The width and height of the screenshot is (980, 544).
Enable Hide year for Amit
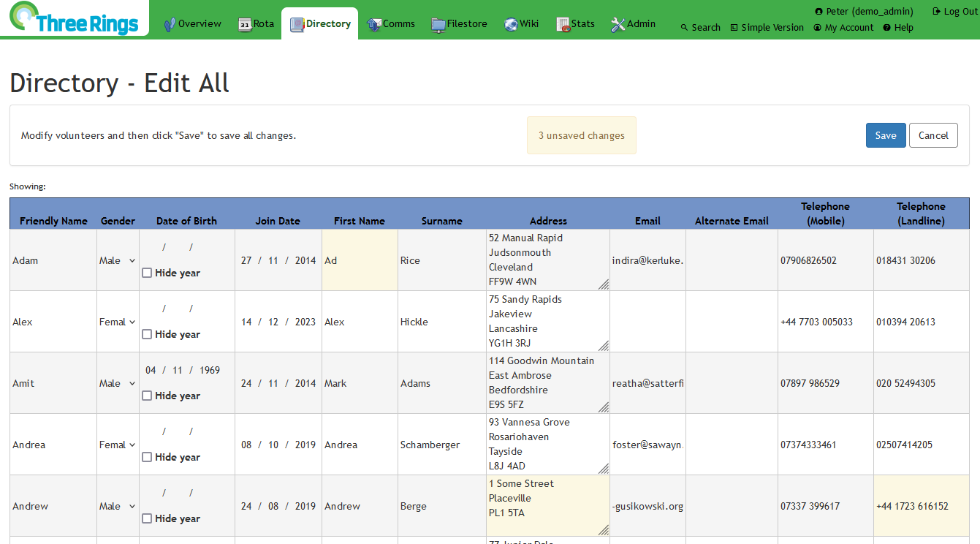pyautogui.click(x=148, y=396)
